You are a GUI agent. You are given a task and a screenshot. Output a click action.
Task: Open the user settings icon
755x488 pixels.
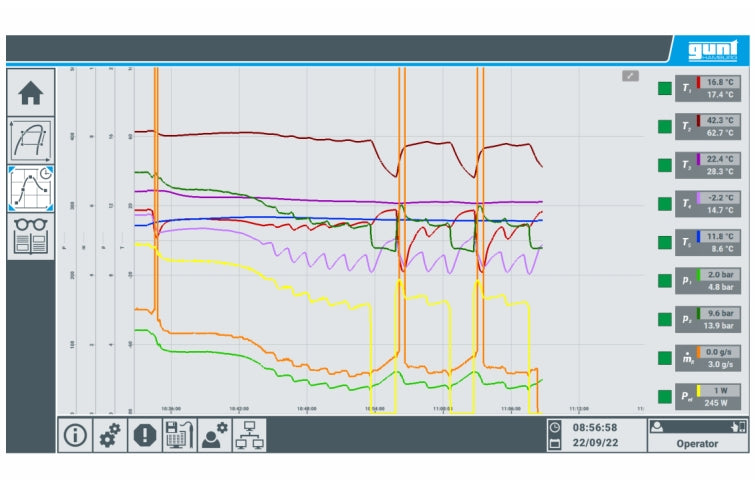pyautogui.click(x=214, y=435)
